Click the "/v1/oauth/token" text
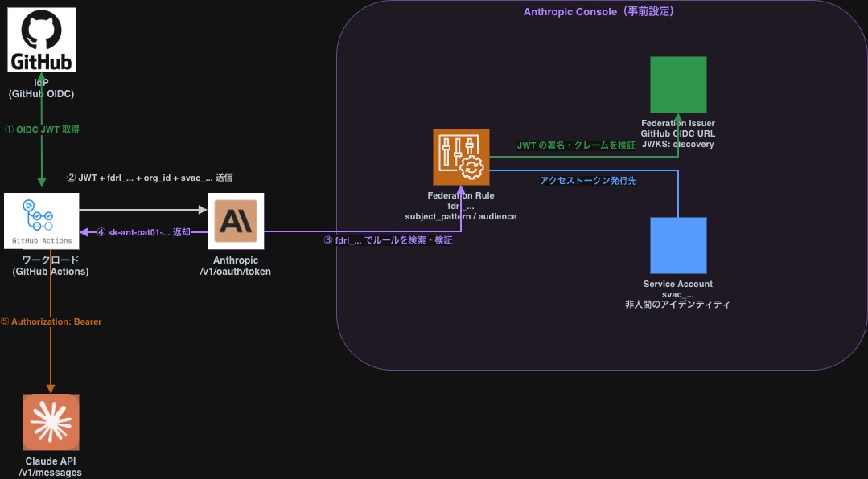The width and height of the screenshot is (868, 479). coord(235,272)
